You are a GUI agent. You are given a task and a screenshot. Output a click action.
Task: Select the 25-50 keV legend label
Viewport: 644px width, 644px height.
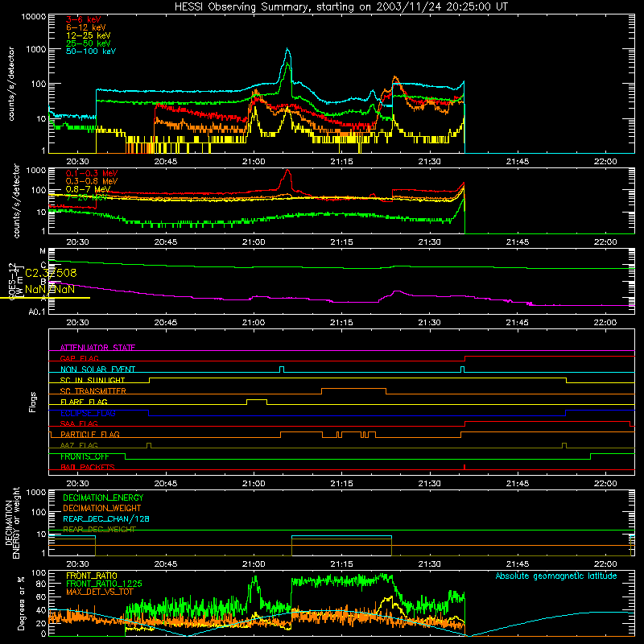click(89, 43)
